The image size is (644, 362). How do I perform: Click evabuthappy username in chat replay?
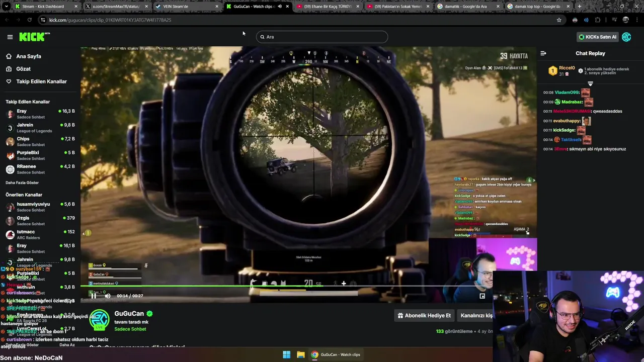coord(567,121)
